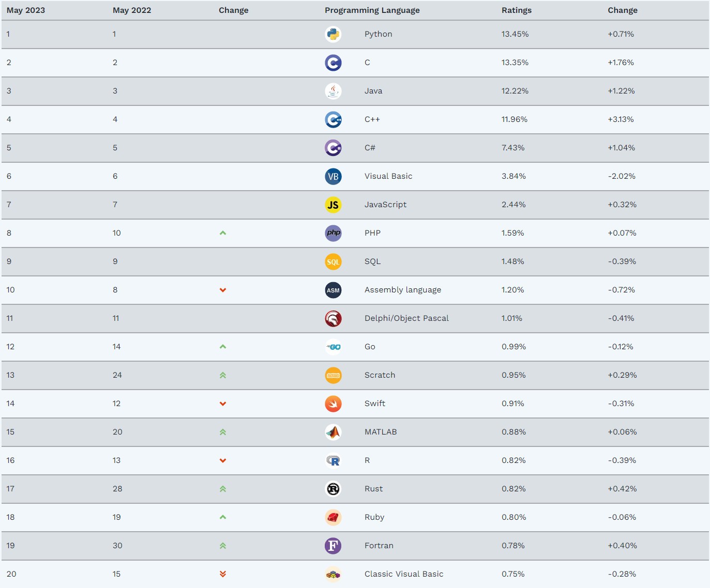Image resolution: width=710 pixels, height=588 pixels.
Task: Click the red down arrow in Assembly row
Action: 223,290
